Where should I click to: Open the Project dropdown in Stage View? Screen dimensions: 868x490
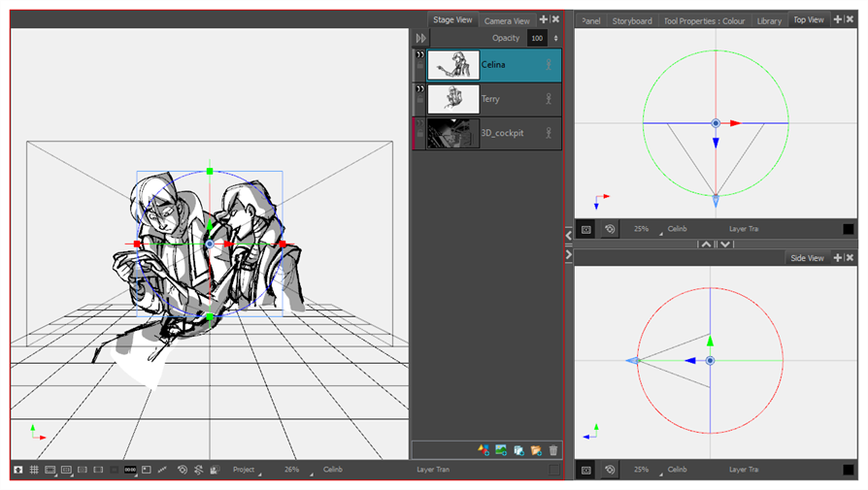(x=247, y=470)
